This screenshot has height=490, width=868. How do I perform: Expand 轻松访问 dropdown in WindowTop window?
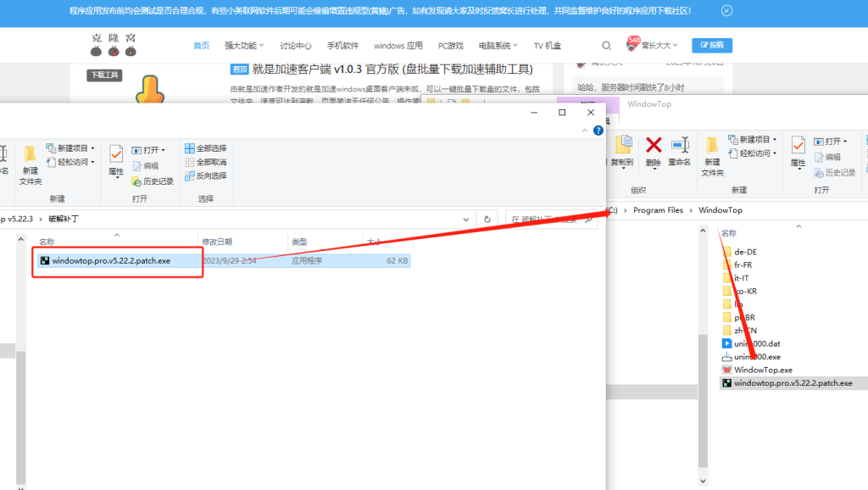(775, 153)
